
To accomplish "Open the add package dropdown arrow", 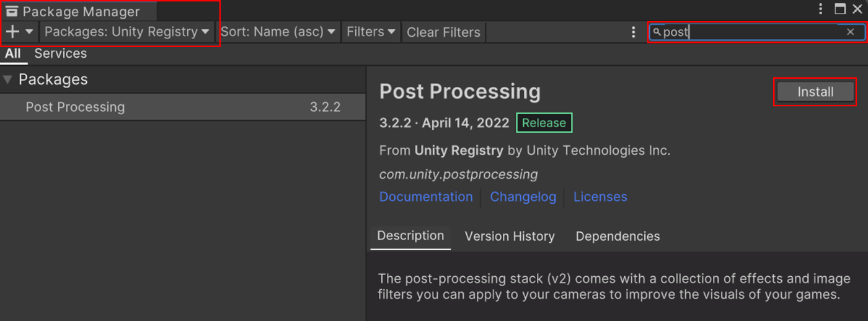I will click(29, 32).
